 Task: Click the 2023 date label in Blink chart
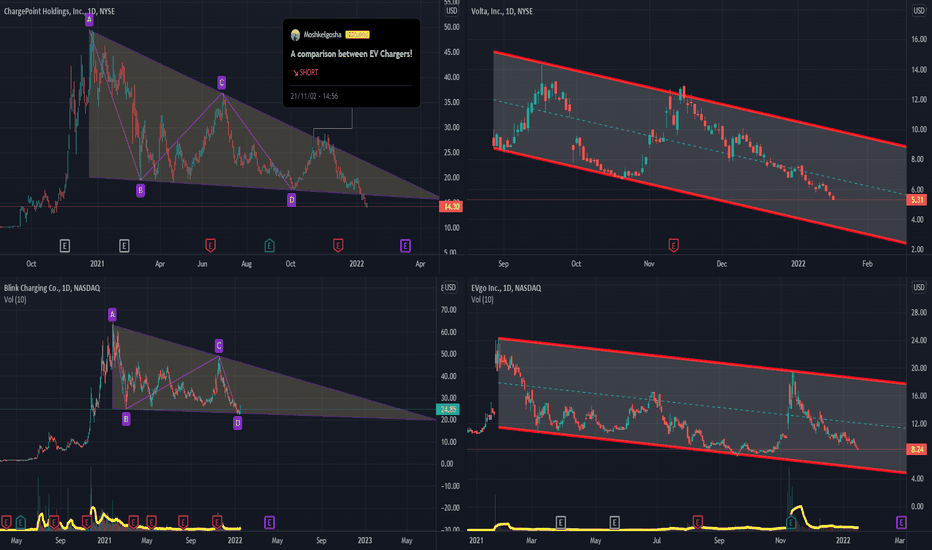tap(364, 540)
